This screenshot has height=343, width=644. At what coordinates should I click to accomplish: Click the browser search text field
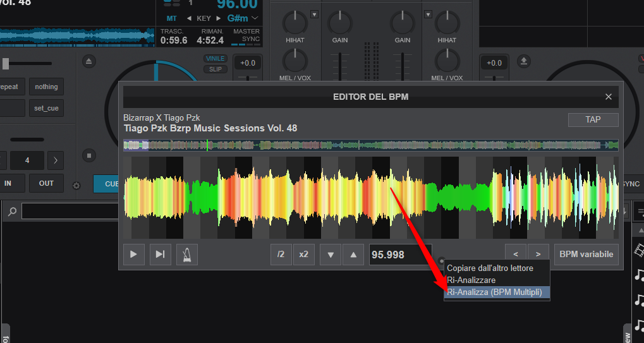70,212
